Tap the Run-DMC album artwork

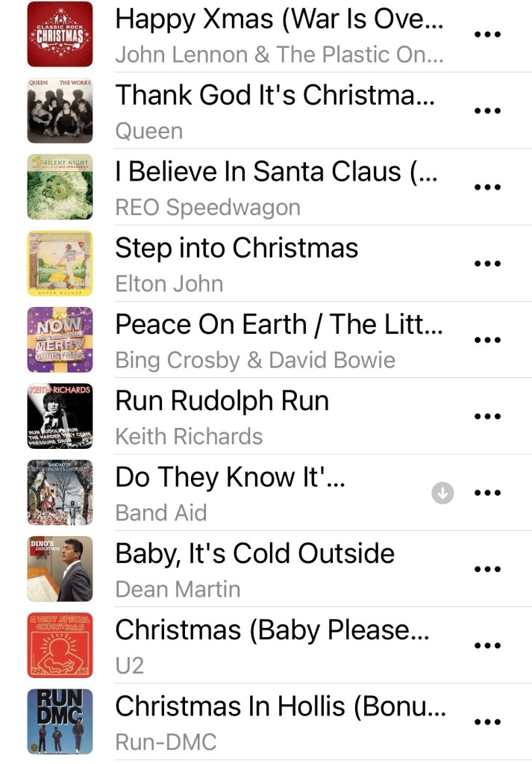[x=60, y=721]
